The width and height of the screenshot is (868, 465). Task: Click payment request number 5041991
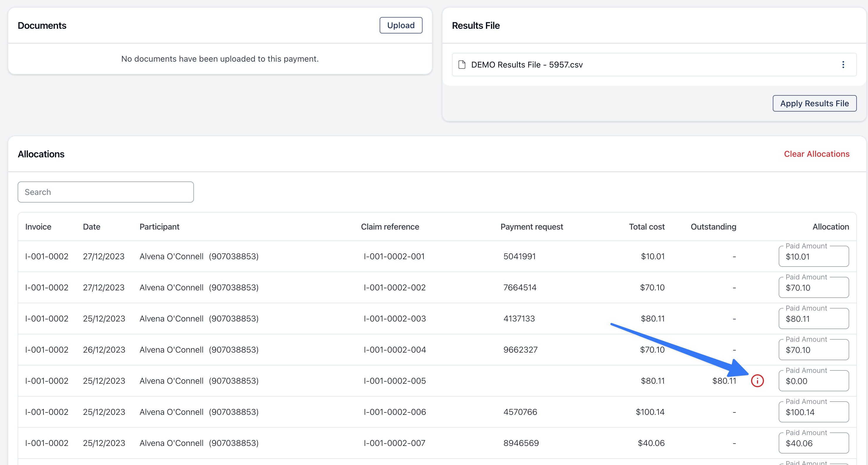pos(519,256)
